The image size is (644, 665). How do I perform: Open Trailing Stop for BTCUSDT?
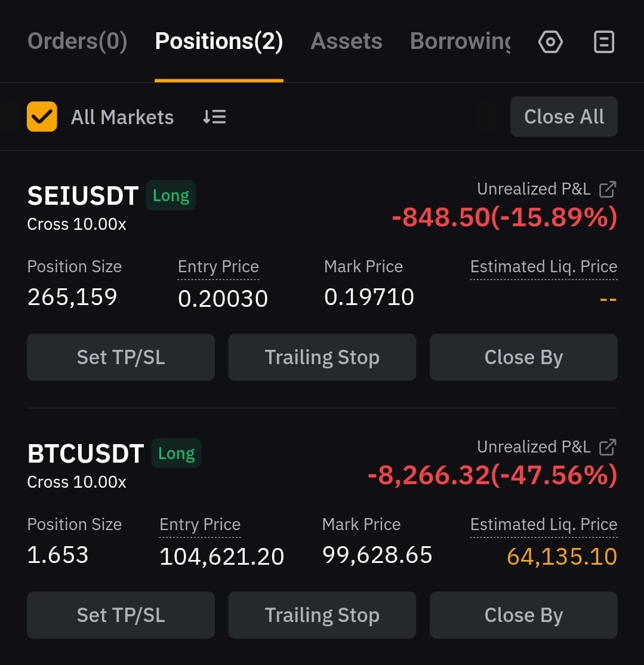(322, 615)
